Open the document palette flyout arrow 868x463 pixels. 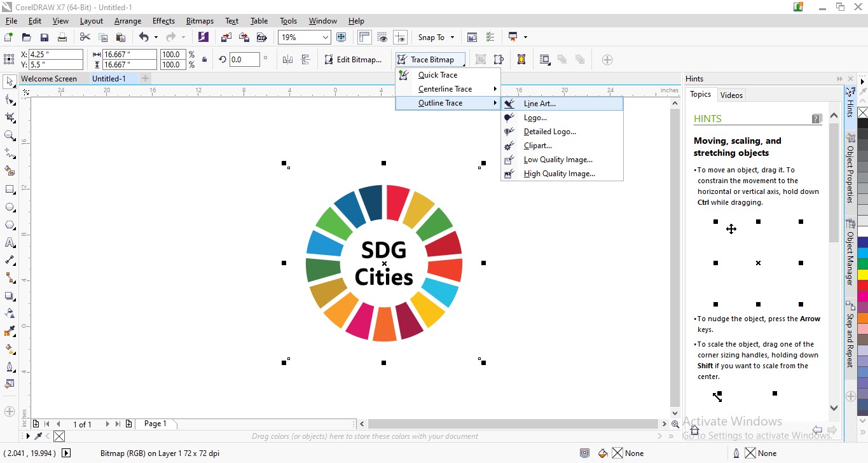coord(27,436)
